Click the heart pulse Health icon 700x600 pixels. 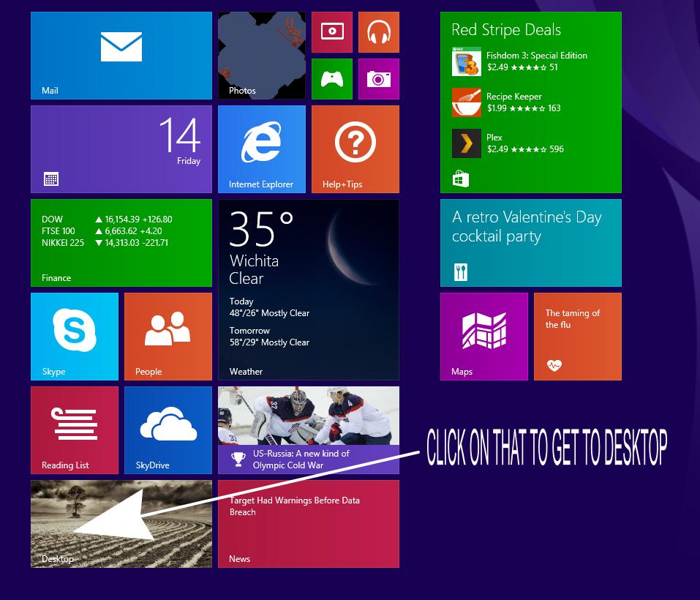(x=554, y=366)
